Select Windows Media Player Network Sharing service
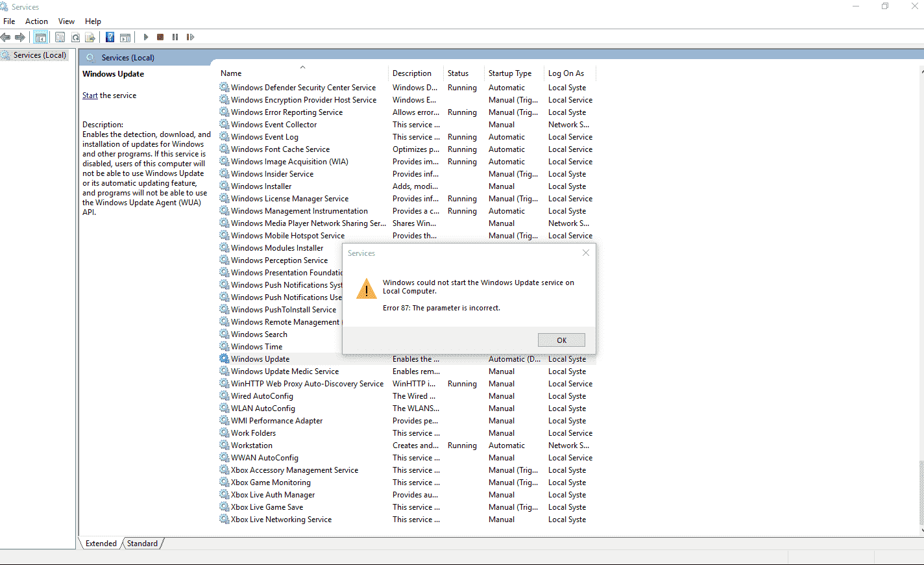Viewport: 924px width, 565px height. [407, 223]
